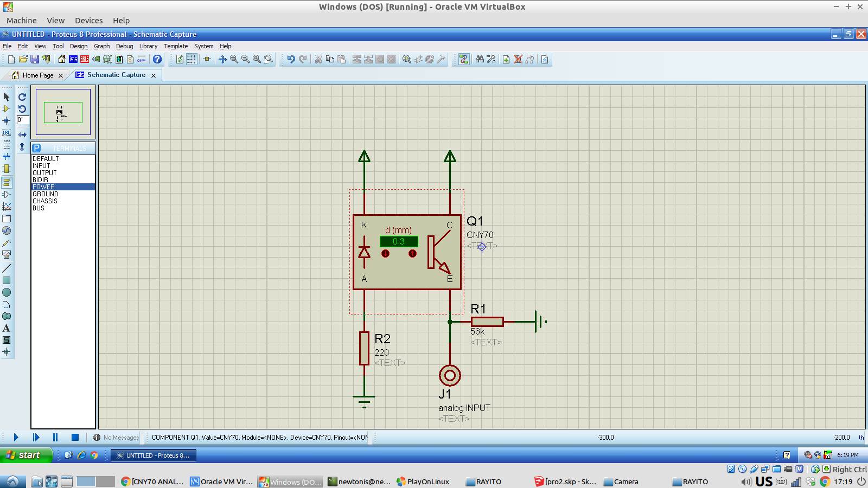868x488 pixels.
Task: Select the Generator Mode tool
Action: click(7, 230)
